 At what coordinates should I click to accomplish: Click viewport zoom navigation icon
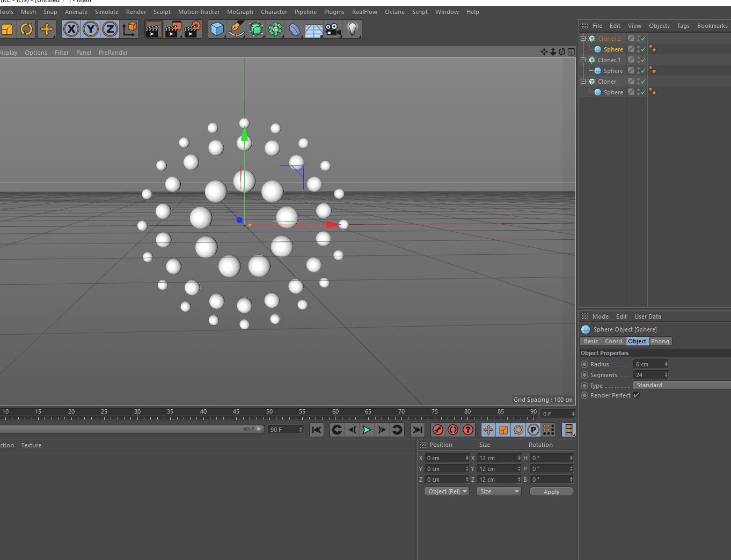pyautogui.click(x=553, y=52)
